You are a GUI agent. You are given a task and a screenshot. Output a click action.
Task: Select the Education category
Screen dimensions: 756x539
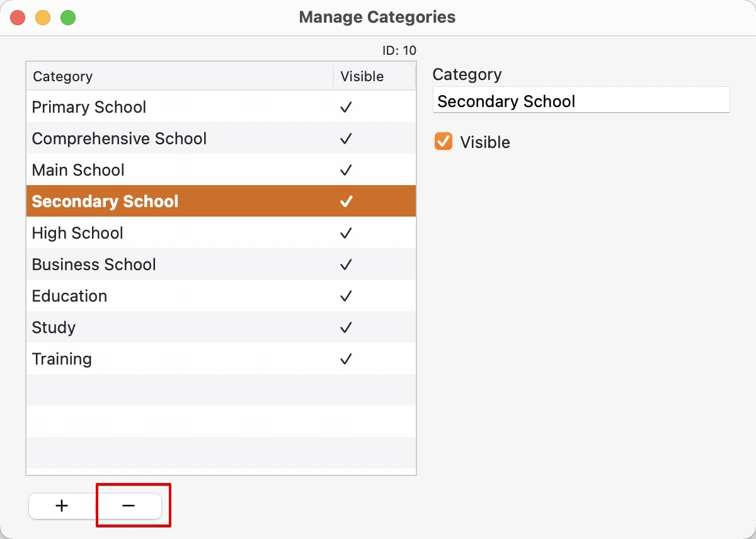(221, 295)
